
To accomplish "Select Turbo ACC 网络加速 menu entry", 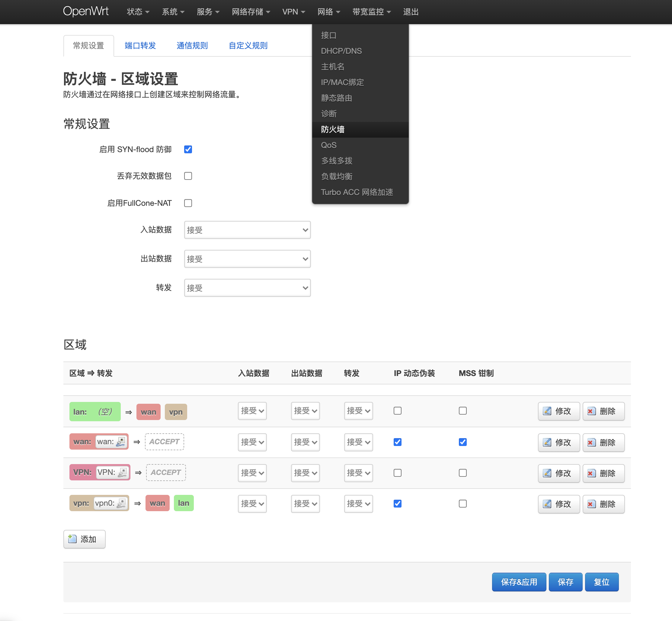I will tap(360, 192).
